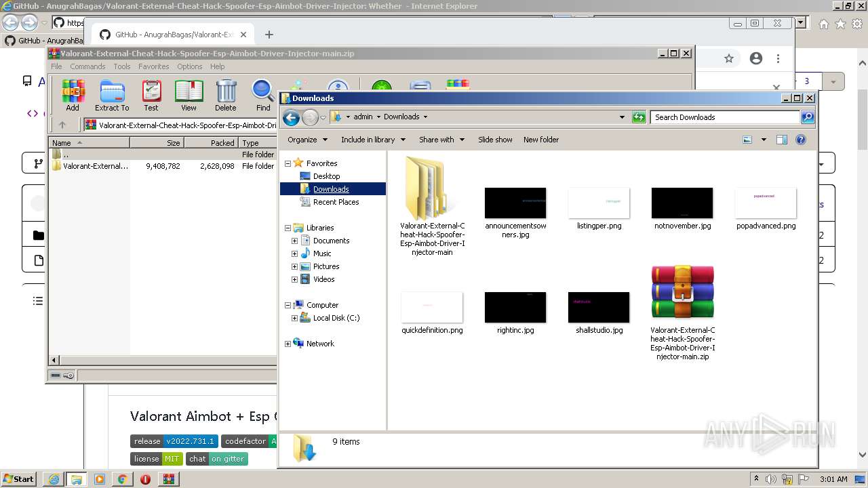Expand Local Disk (C:) node

point(294,318)
